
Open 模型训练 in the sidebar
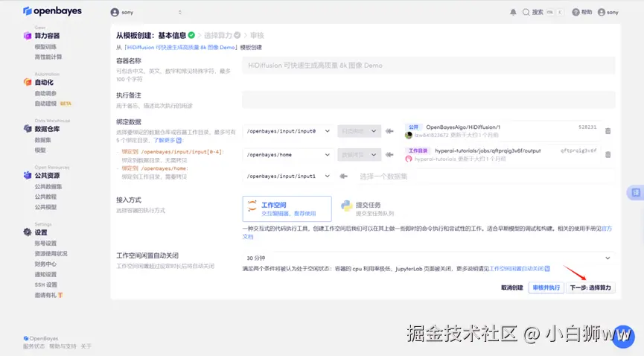coord(45,47)
